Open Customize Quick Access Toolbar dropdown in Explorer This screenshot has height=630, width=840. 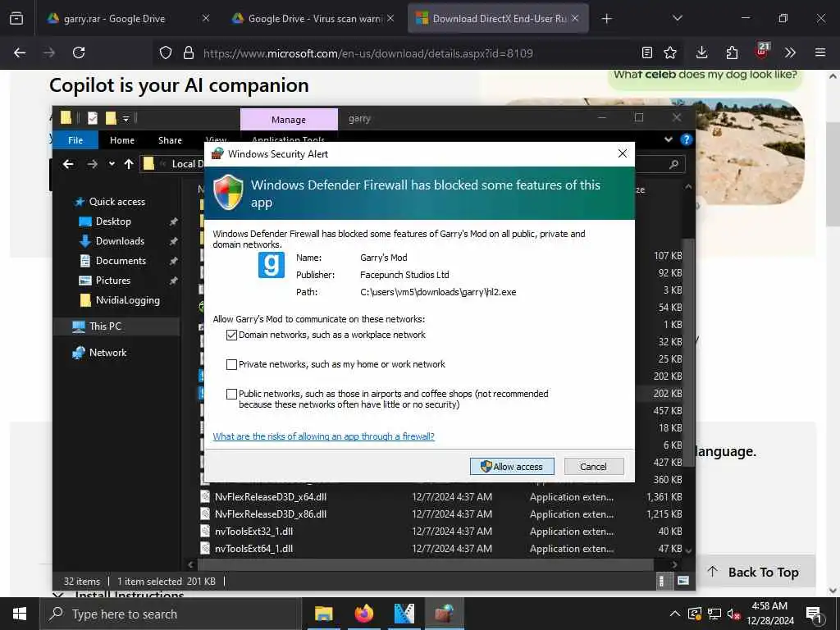tap(126, 118)
